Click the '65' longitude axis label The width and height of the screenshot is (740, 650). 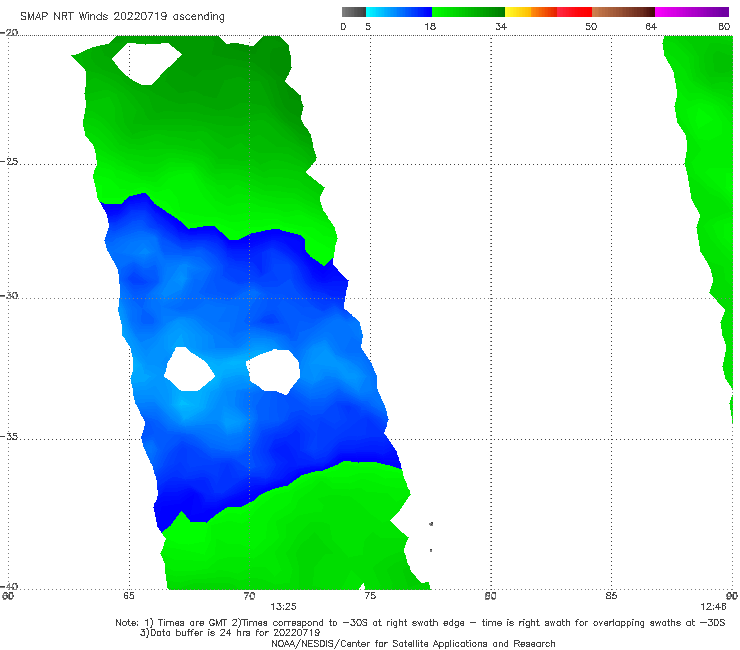[x=129, y=596]
